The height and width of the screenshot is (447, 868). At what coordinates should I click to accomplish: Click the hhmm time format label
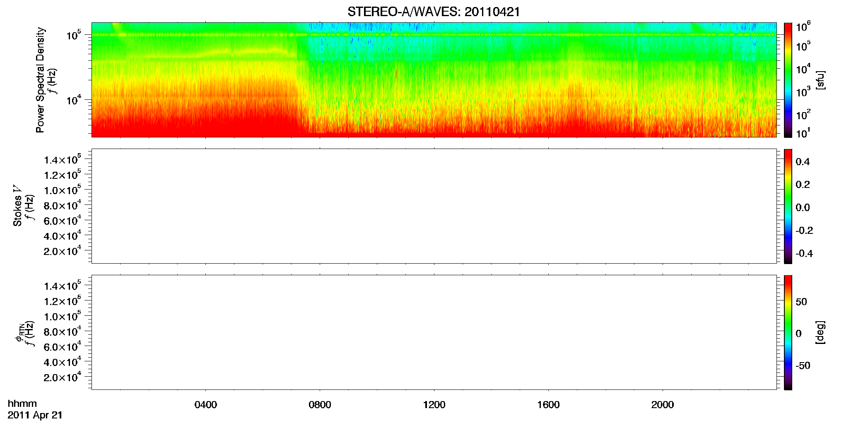click(x=22, y=404)
